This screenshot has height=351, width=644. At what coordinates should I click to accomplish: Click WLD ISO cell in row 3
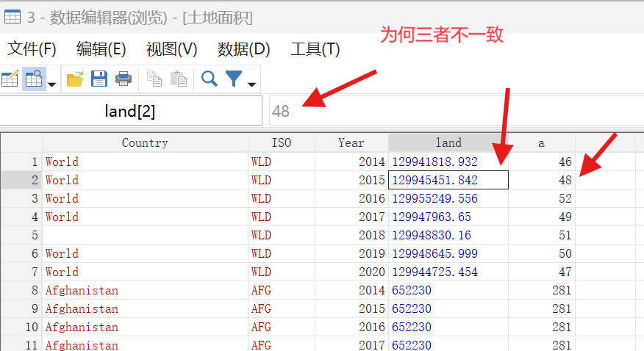[x=282, y=198]
